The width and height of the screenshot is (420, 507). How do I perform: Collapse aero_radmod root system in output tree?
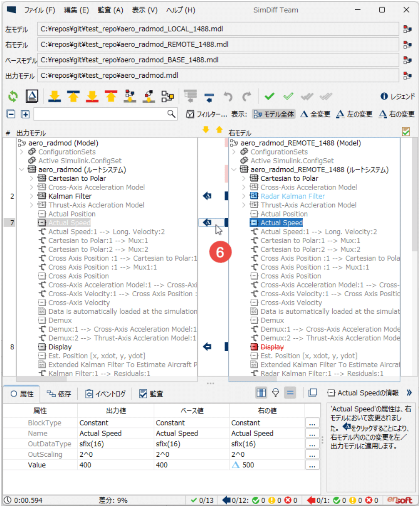point(22,170)
